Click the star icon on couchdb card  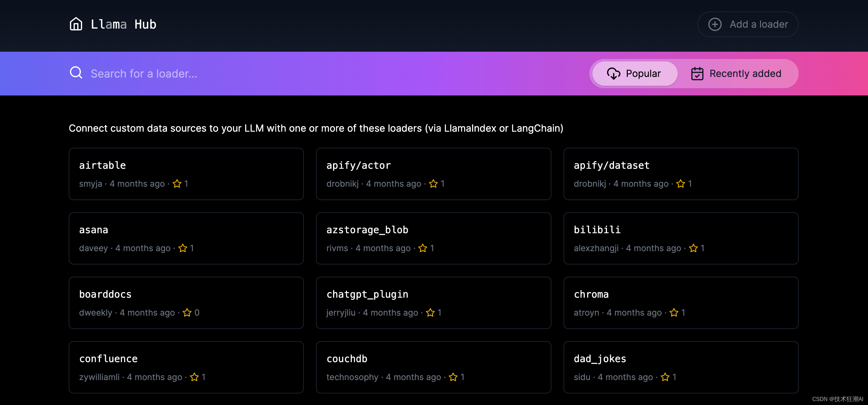coord(453,377)
